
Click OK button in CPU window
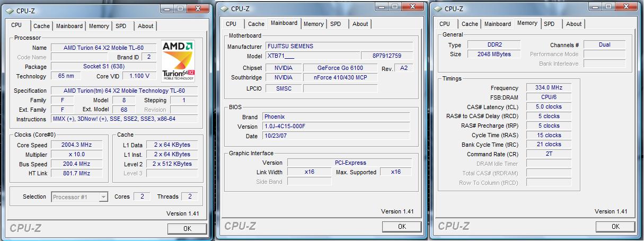[187, 229]
